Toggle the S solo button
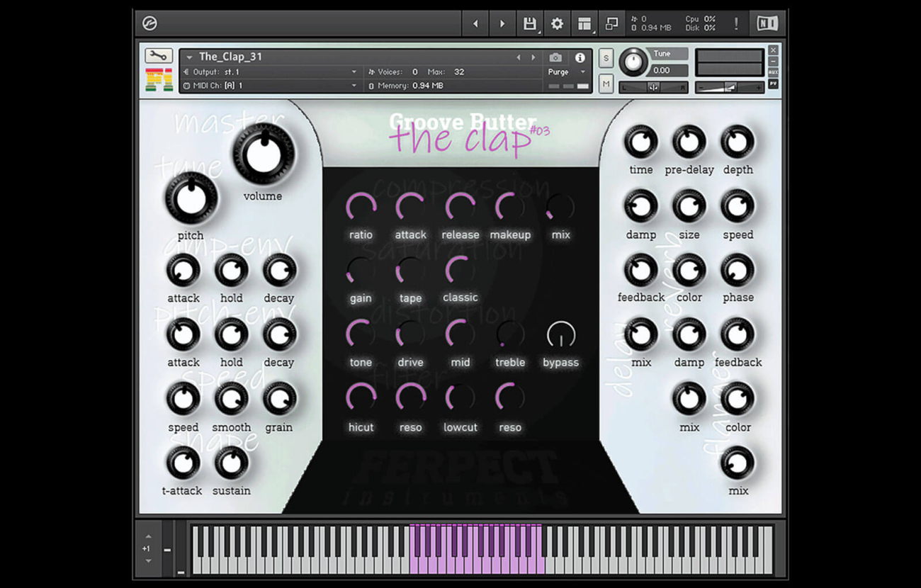The width and height of the screenshot is (921, 588). click(x=606, y=59)
